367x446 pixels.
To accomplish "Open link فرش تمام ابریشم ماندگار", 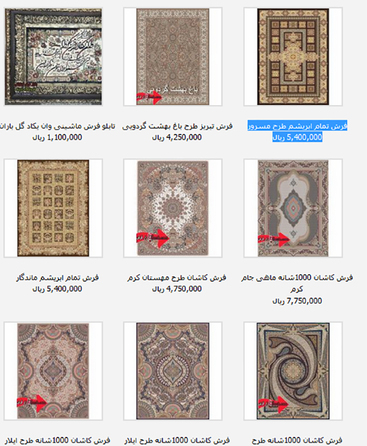I will pos(57,277).
